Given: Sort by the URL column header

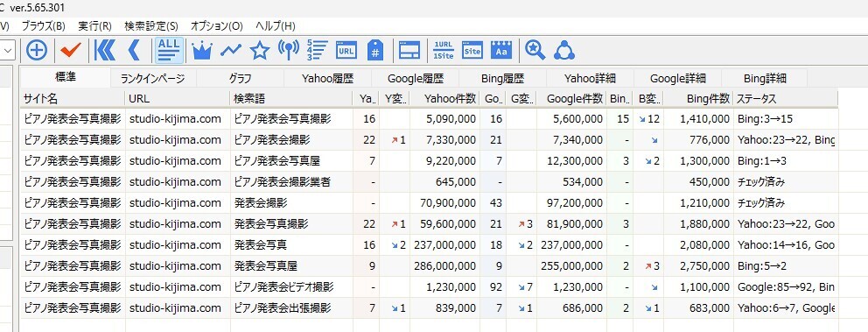Looking at the screenshot, I should click(178, 98).
